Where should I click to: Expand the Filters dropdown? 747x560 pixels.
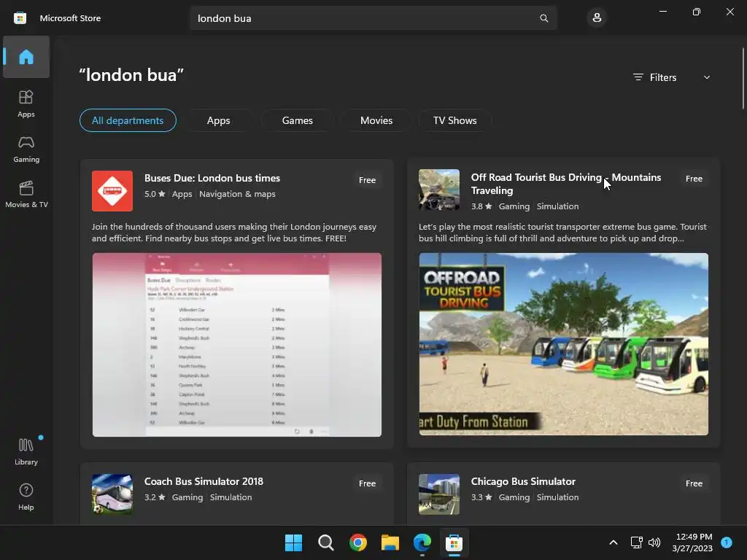point(672,77)
